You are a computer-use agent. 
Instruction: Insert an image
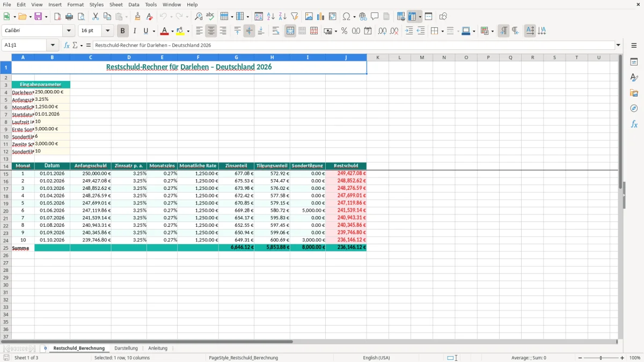pos(309,17)
